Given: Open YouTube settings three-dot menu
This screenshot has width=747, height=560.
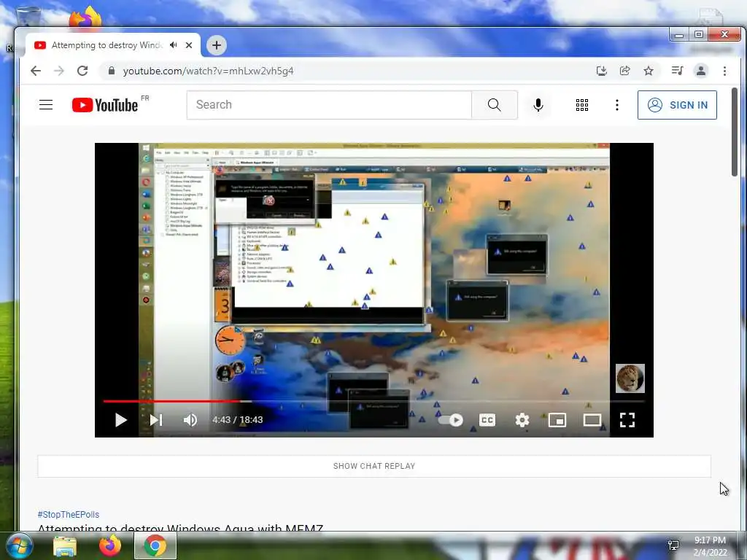Looking at the screenshot, I should click(x=617, y=105).
